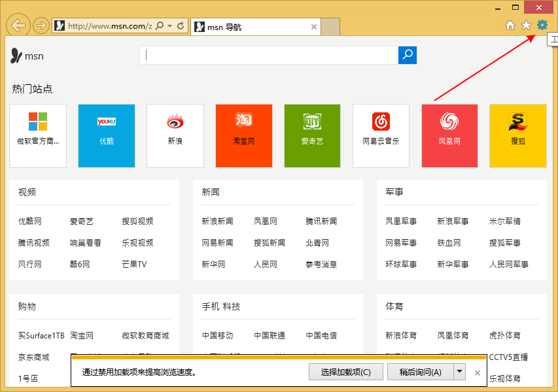Open the Tools gear icon
The height and width of the screenshot is (392, 558).
[542, 25]
